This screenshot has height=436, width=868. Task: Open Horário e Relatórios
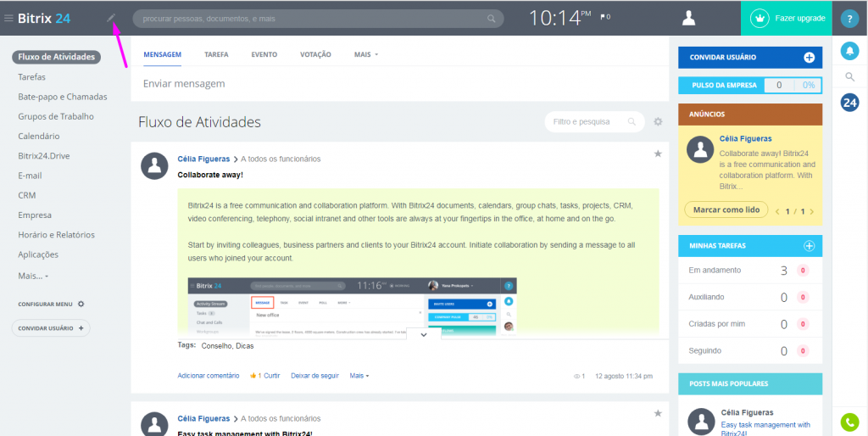pos(57,235)
